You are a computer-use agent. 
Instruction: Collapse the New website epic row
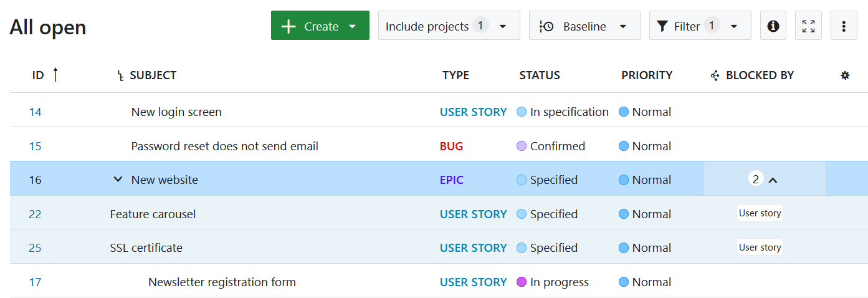pyautogui.click(x=118, y=180)
